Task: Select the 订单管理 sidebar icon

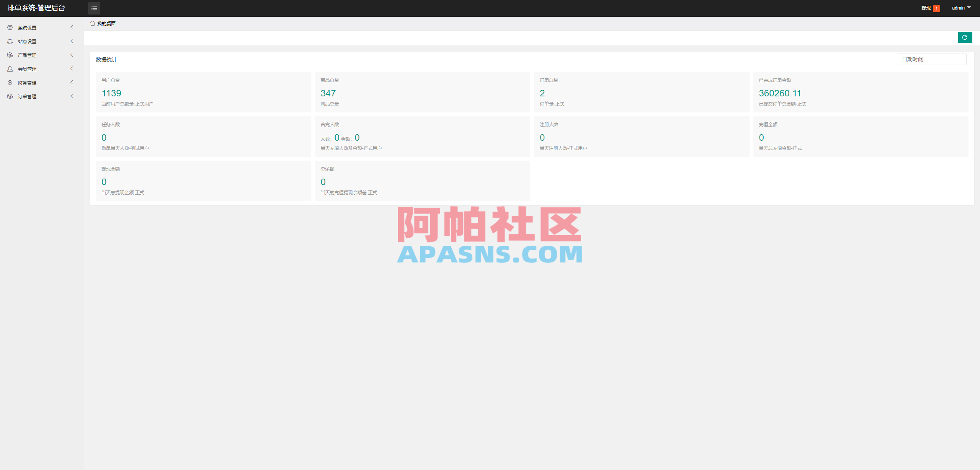Action: (10, 96)
